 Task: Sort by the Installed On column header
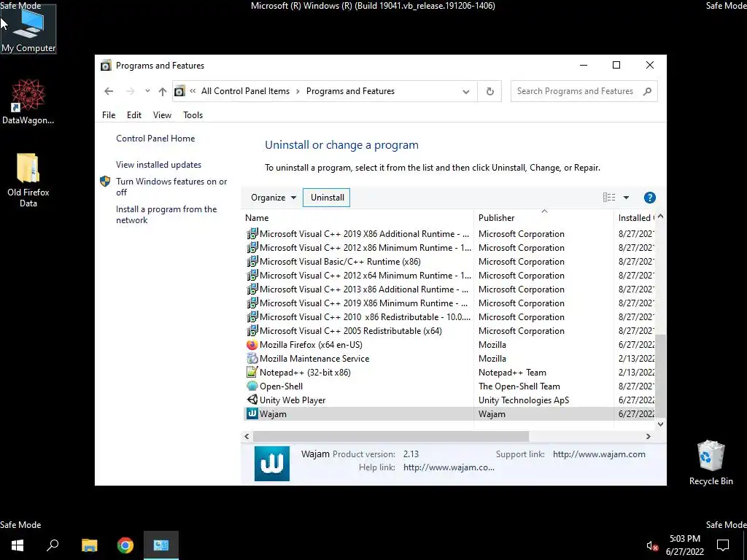click(635, 217)
